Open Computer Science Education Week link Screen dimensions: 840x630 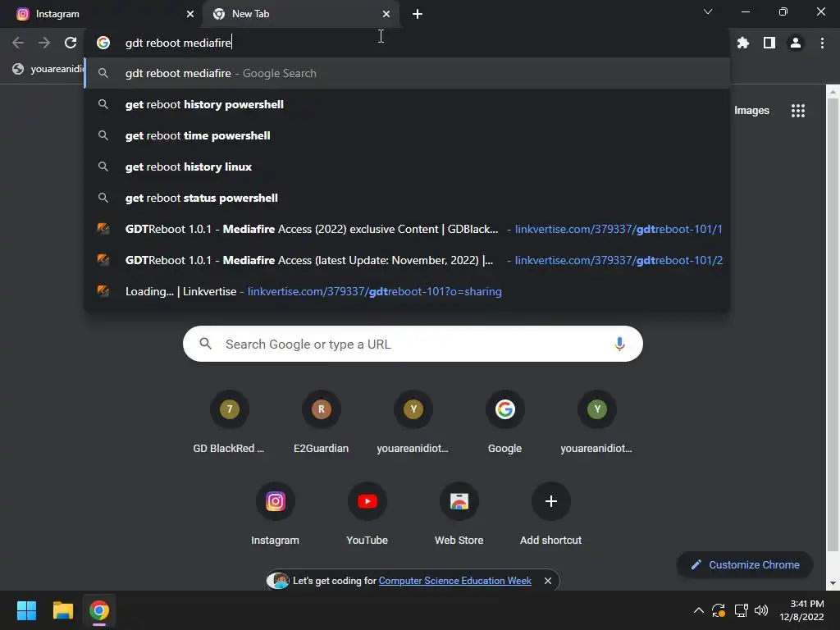pos(454,581)
